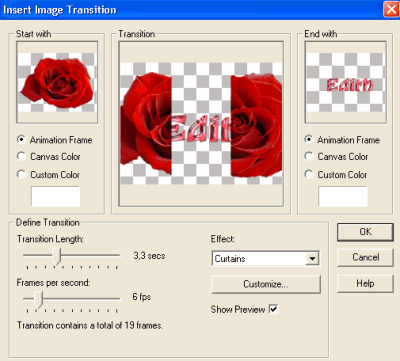Click the End with Edith text thumbnail
400x361 pixels.
click(x=346, y=82)
